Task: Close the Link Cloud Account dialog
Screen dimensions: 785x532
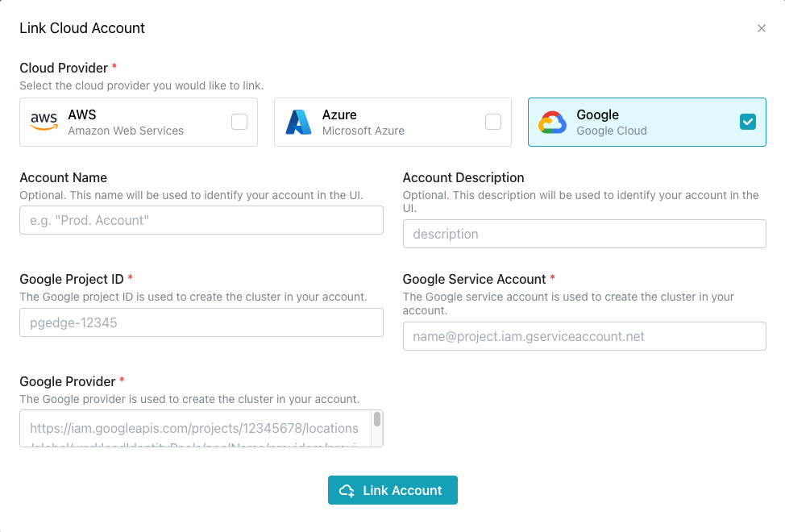Action: pyautogui.click(x=762, y=27)
